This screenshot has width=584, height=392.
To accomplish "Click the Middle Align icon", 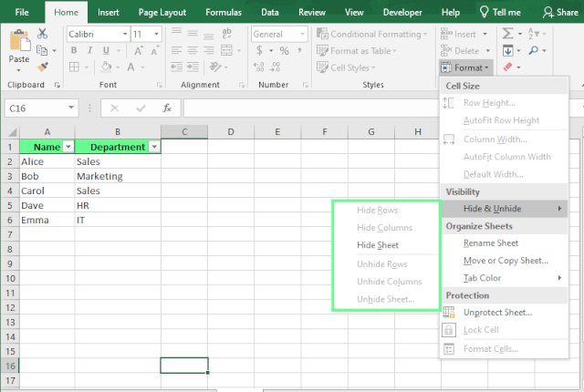I will pos(193,33).
